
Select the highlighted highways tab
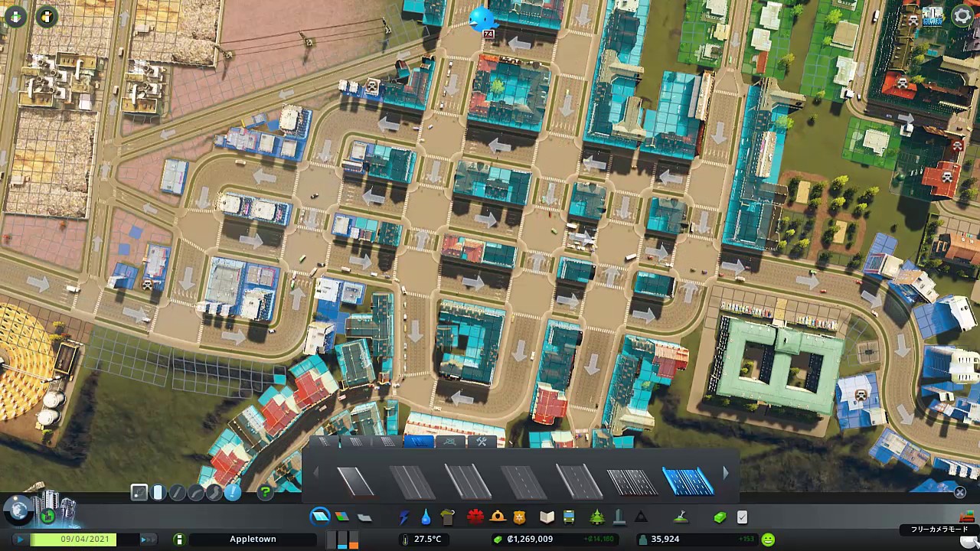coord(418,442)
